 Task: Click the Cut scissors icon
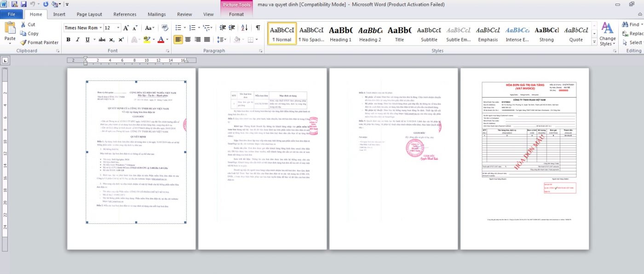tap(23, 24)
